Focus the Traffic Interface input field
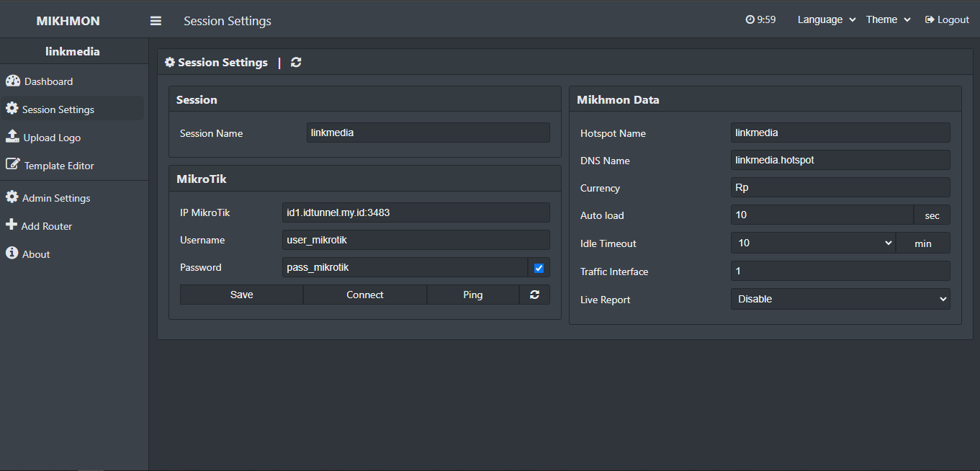Image resolution: width=980 pixels, height=471 pixels. [840, 271]
